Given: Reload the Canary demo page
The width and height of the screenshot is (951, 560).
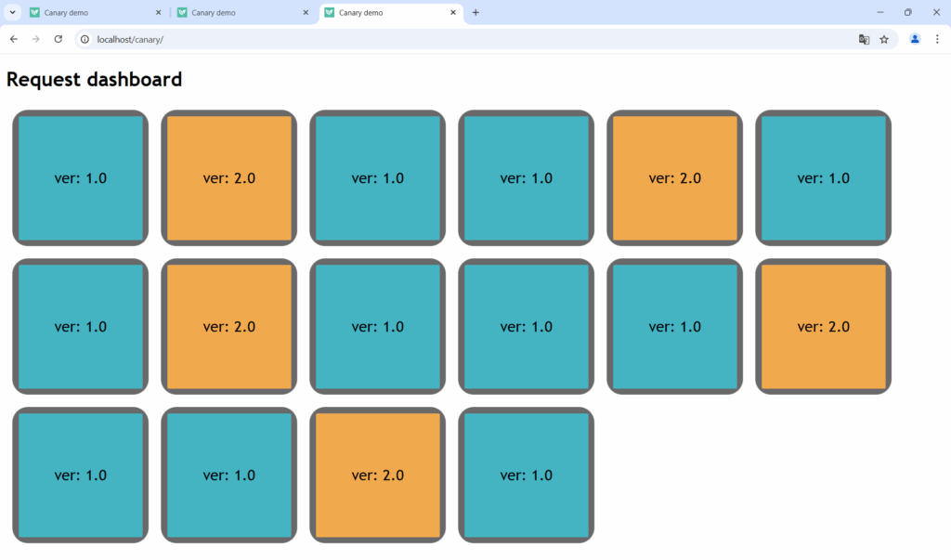Looking at the screenshot, I should (x=59, y=39).
